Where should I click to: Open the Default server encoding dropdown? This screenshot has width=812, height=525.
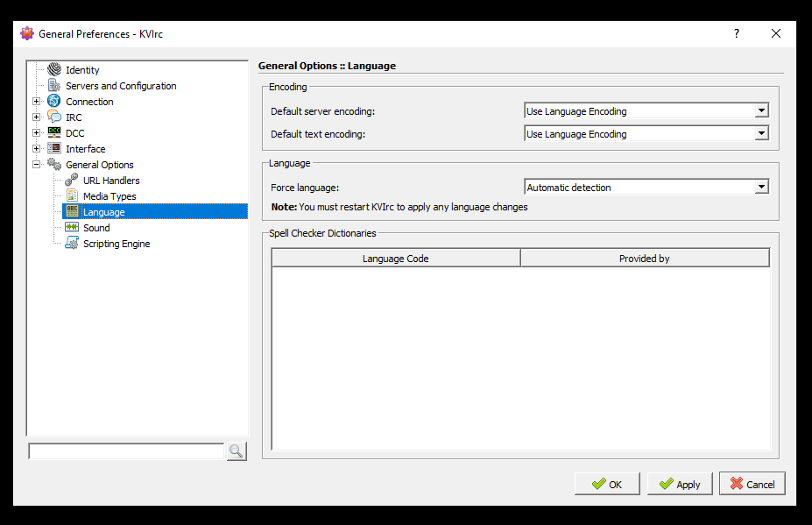tap(761, 110)
